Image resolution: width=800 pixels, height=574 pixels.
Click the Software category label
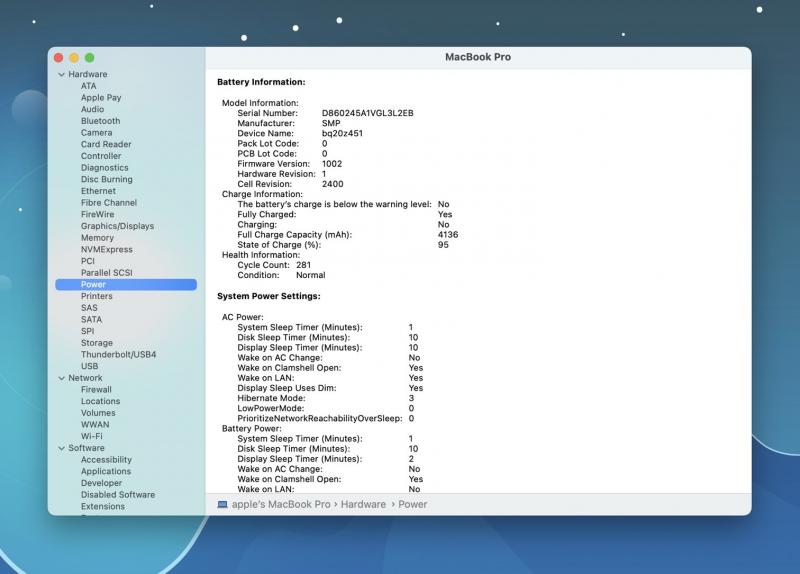pyautogui.click(x=86, y=448)
